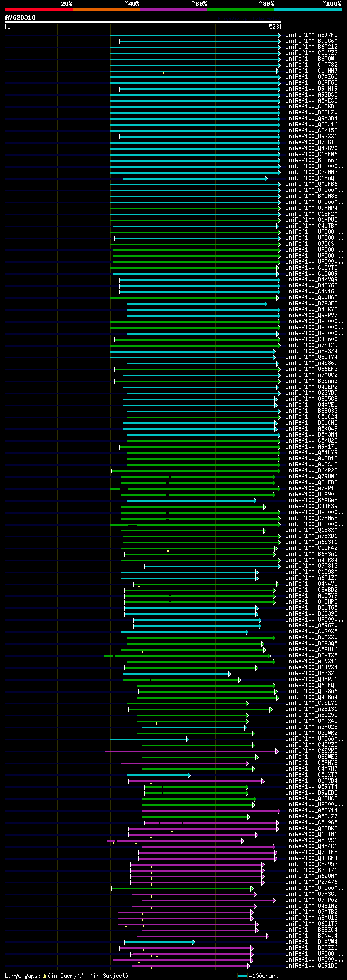Viewport: 347px width, 980px height.
Task: Click the green ~80% legend segment
Action: pyautogui.click(x=241, y=10)
